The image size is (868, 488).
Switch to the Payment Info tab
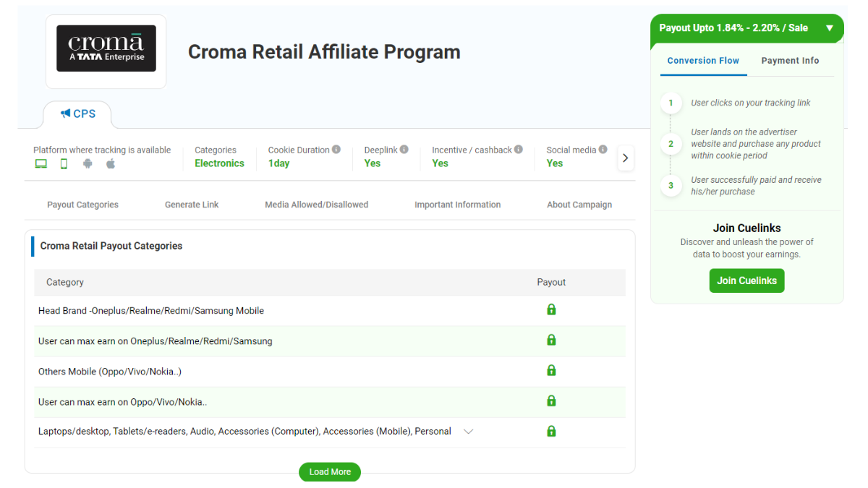791,61
